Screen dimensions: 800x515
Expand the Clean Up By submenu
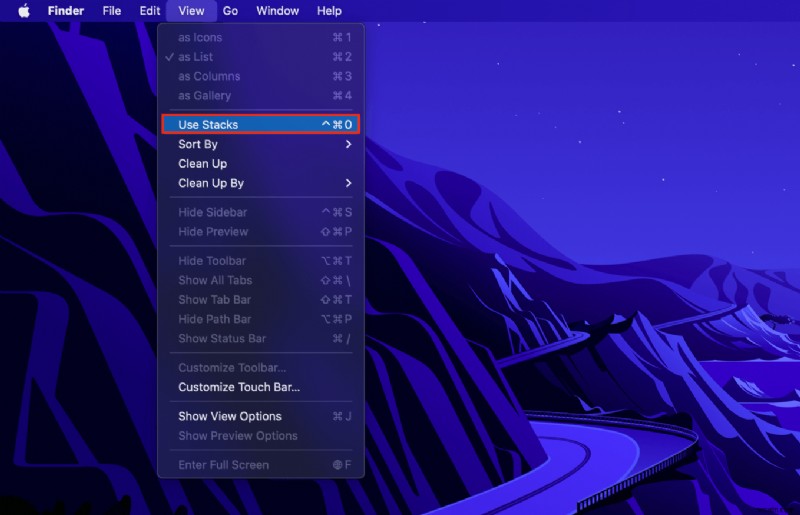coord(261,183)
